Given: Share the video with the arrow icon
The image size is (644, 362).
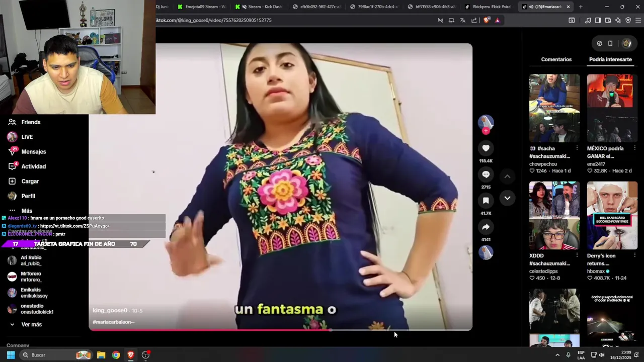Looking at the screenshot, I should 486,227.
